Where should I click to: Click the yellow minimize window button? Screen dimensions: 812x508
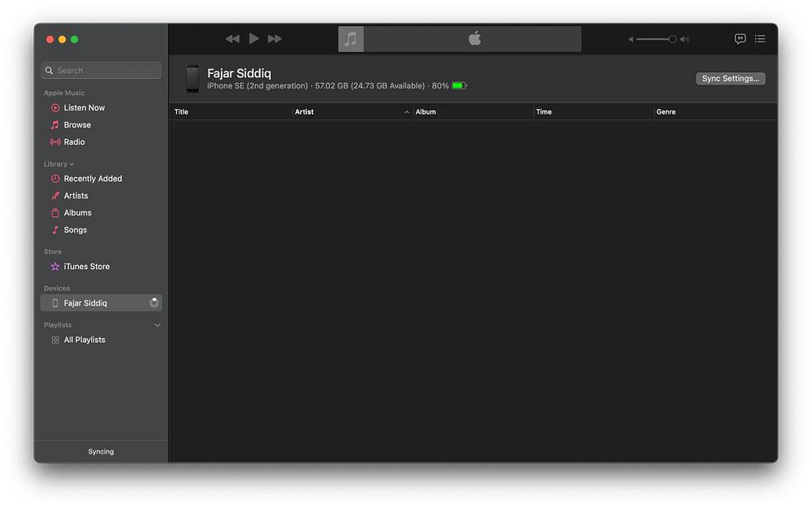63,39
